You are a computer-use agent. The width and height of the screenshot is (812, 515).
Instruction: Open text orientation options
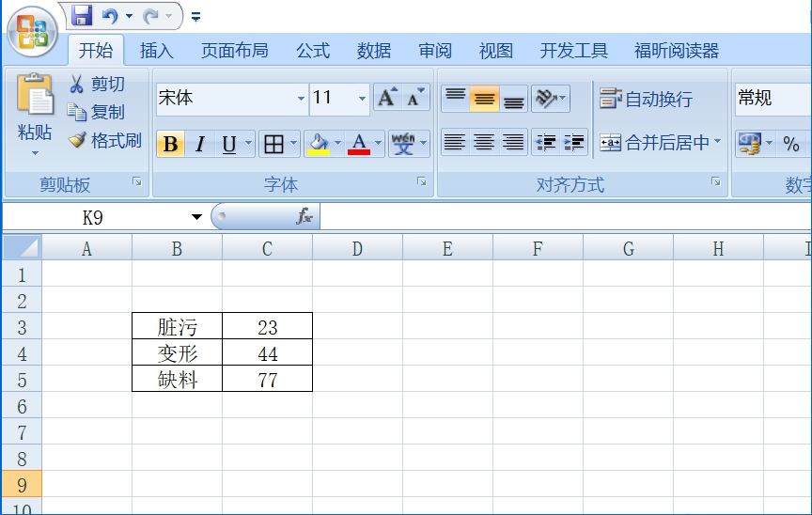[x=551, y=99]
